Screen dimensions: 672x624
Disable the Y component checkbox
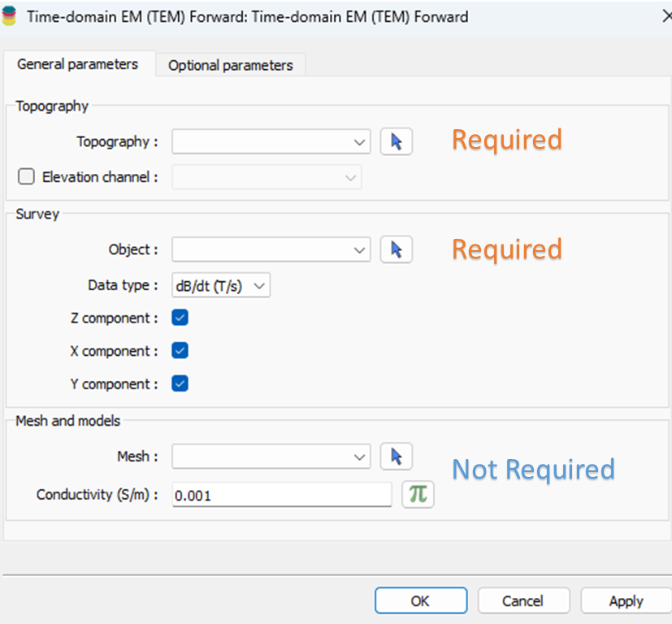coord(180,383)
